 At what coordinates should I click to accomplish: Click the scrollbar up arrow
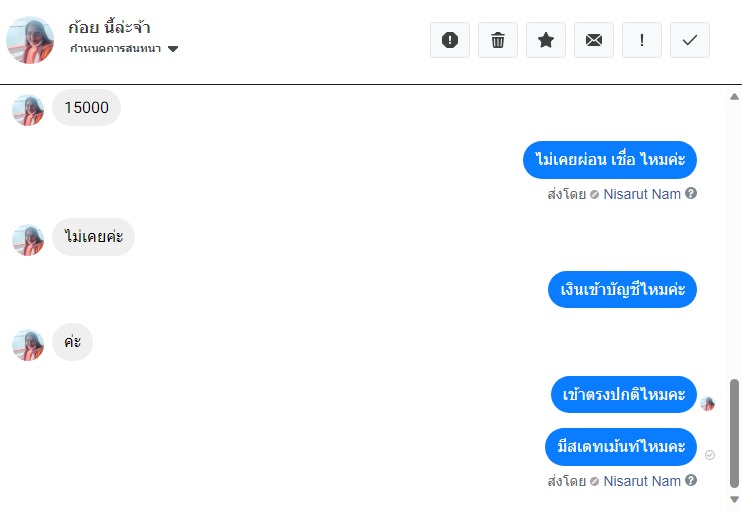[x=734, y=97]
